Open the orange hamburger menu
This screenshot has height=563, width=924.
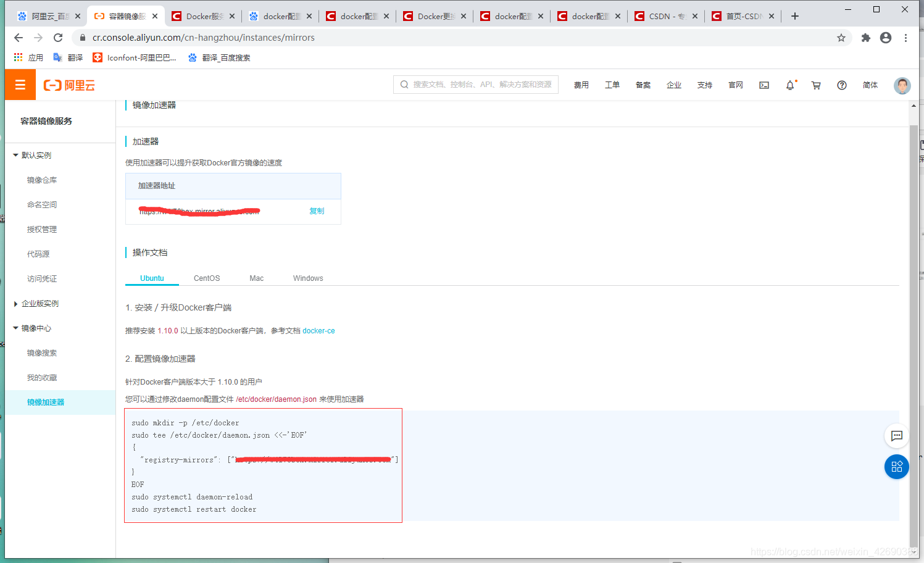coord(20,85)
